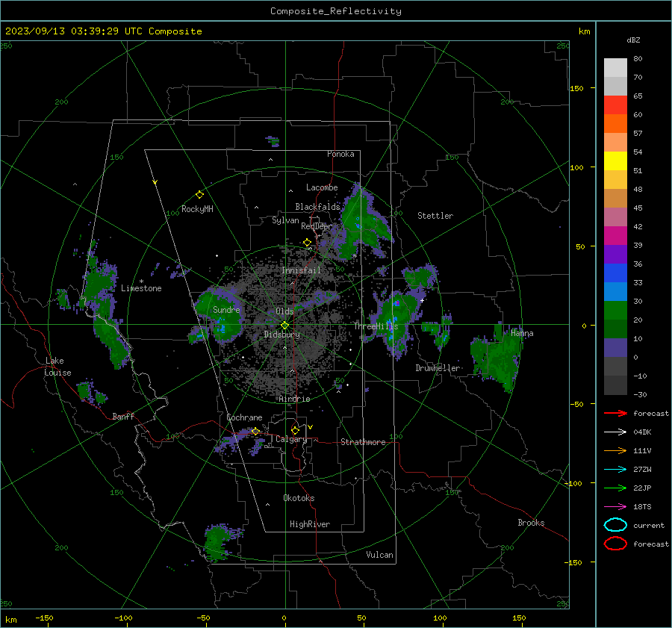
Task: Click yellow diamond marker near RockyMH
Action: point(199,195)
